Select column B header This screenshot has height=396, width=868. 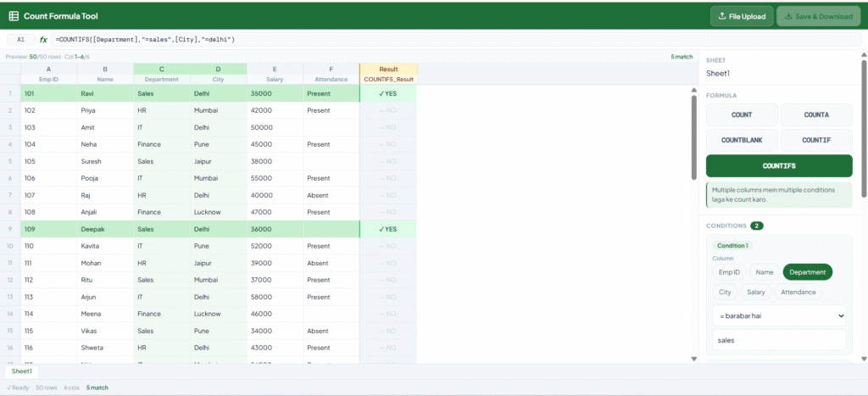[105, 69]
